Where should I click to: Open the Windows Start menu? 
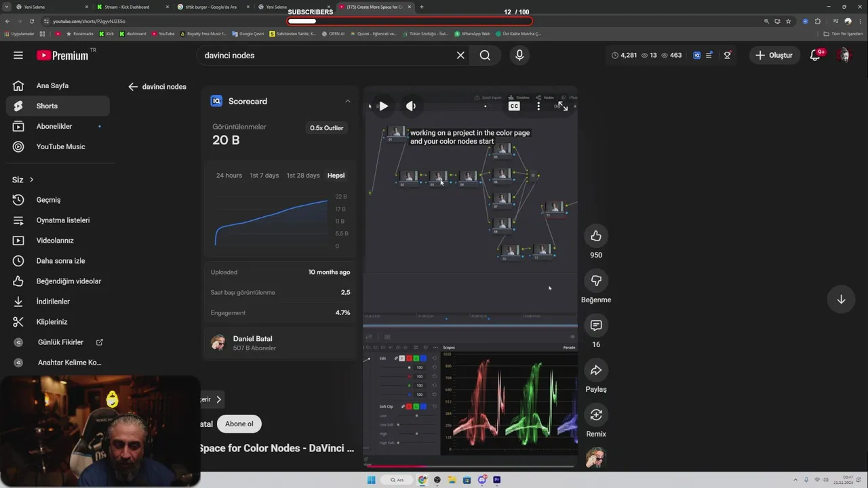(x=371, y=480)
